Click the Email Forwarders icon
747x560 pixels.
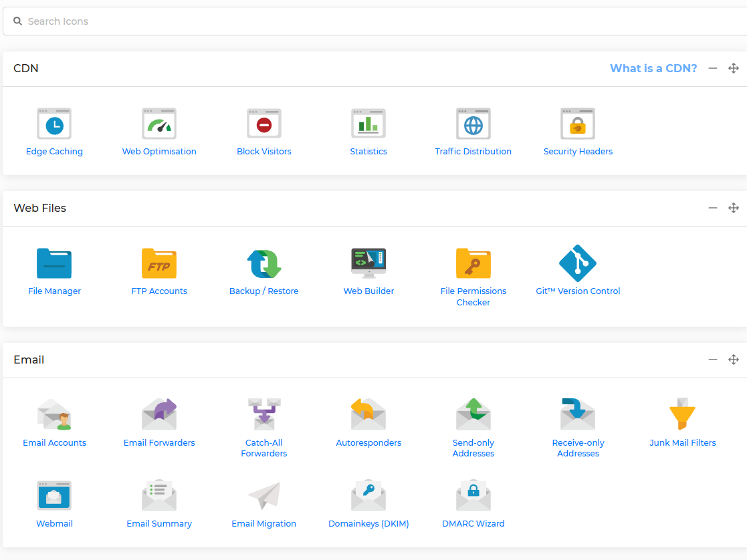[x=159, y=414]
